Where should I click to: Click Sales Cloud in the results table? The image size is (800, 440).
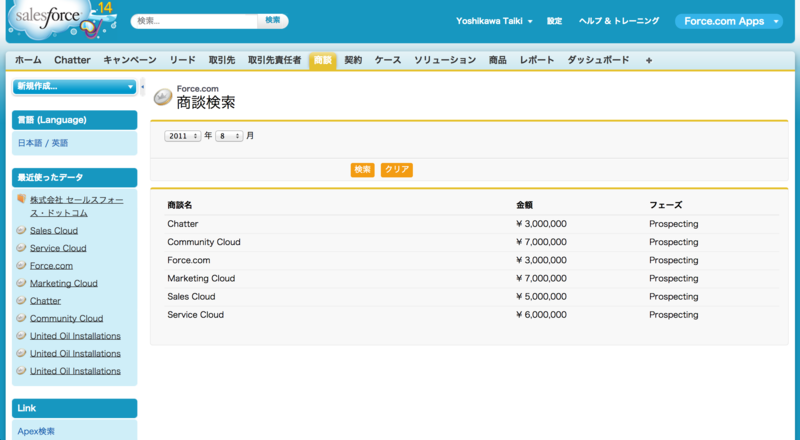191,297
